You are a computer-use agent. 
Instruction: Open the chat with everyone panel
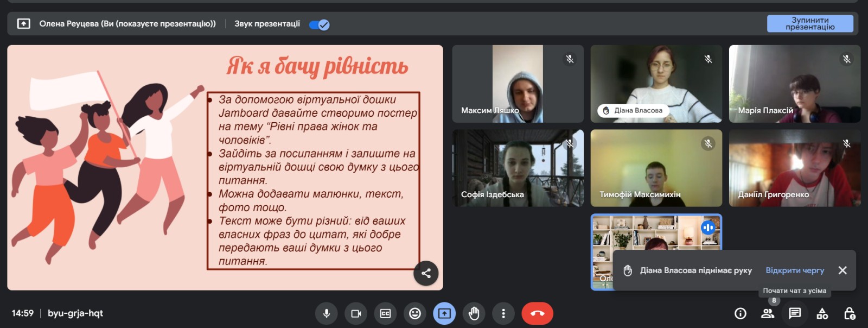(795, 313)
